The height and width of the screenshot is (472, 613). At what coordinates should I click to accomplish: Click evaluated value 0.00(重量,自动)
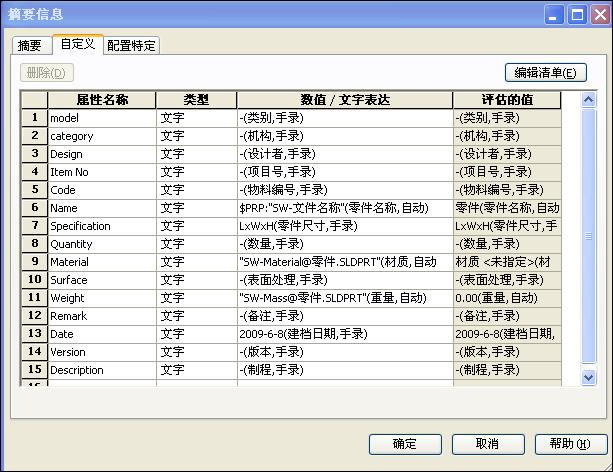(x=507, y=298)
